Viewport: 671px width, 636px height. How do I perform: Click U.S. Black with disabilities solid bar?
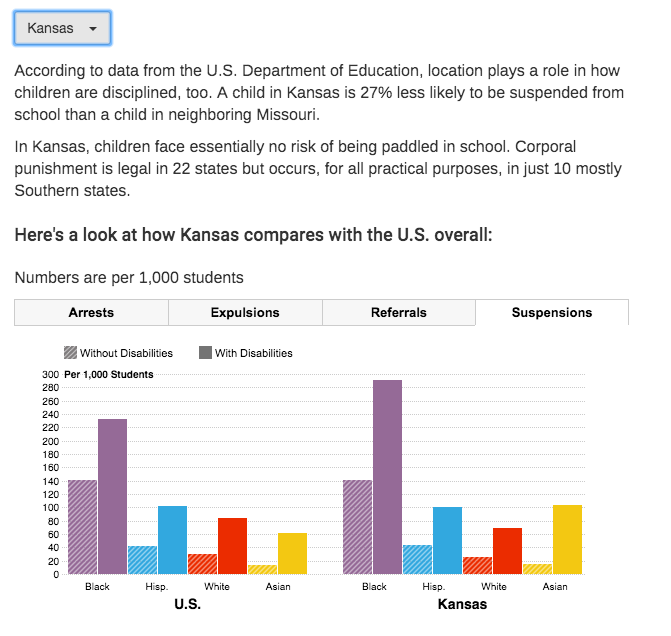click(x=112, y=496)
